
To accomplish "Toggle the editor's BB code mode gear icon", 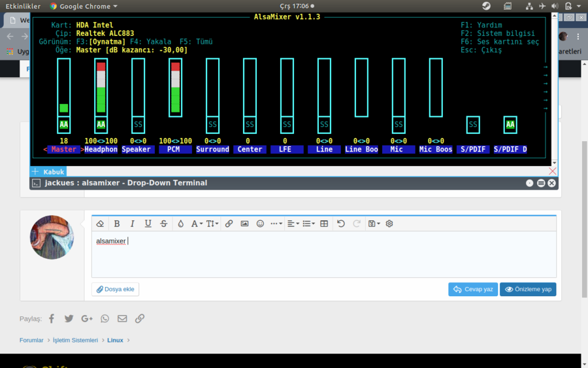I will pyautogui.click(x=389, y=224).
